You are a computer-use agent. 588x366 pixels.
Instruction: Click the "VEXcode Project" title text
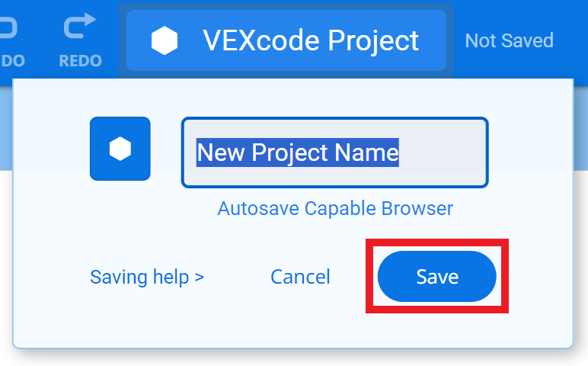[x=311, y=40]
